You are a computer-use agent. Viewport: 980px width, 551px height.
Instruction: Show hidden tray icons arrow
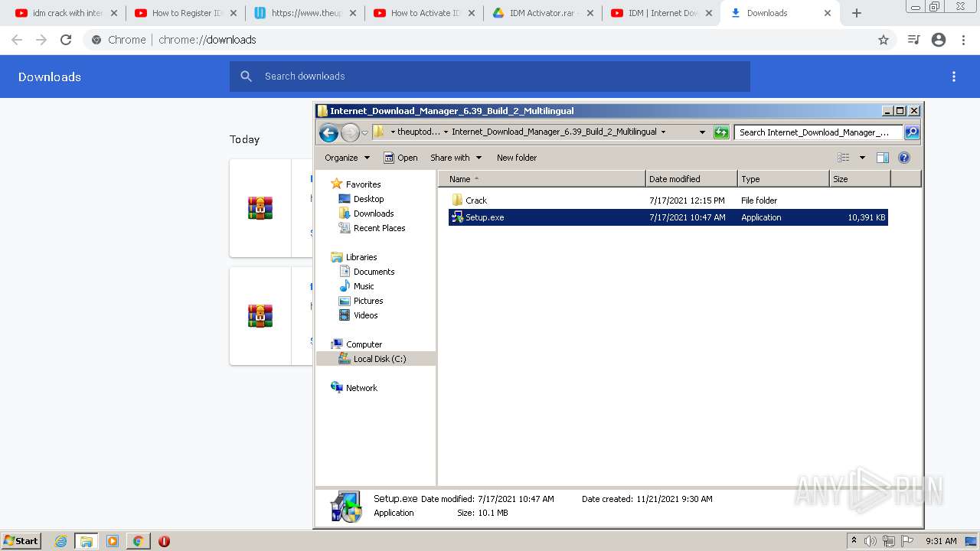[854, 541]
